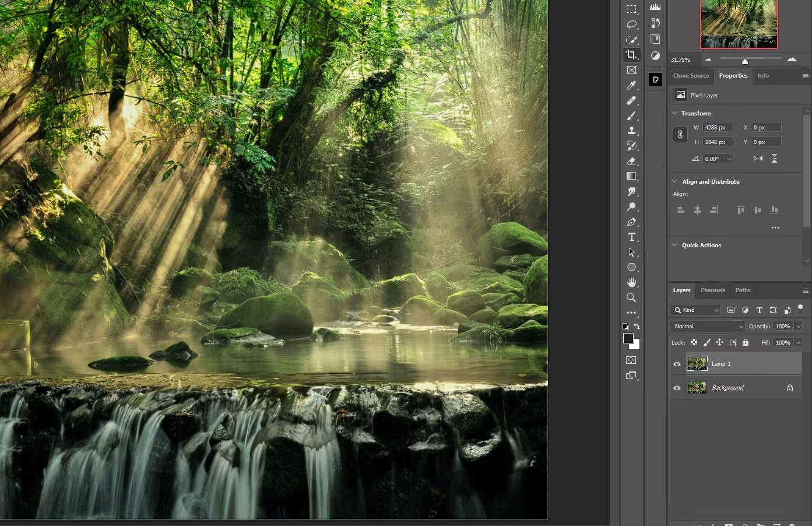The width and height of the screenshot is (812, 526).
Task: Switch to the Channels tab
Action: click(712, 290)
